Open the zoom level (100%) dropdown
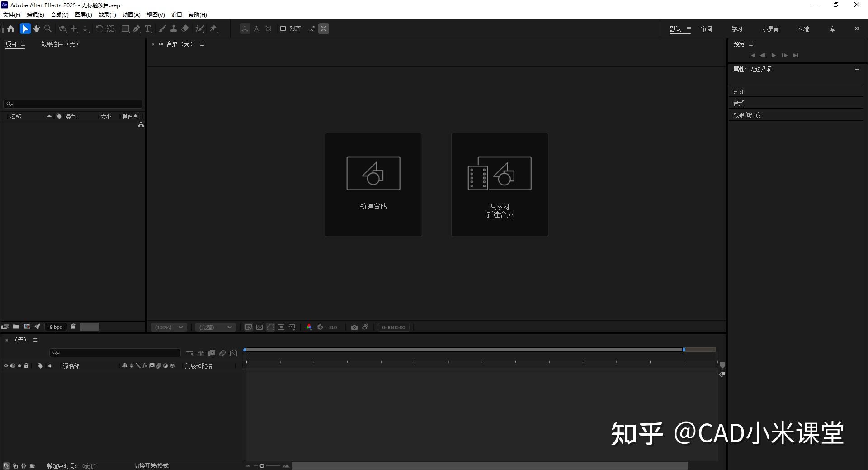The height and width of the screenshot is (470, 868). click(168, 327)
